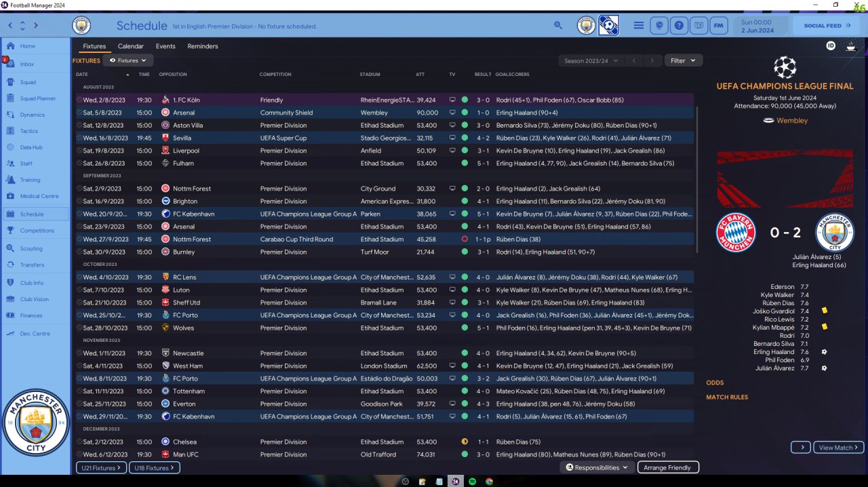Open the Responsibilities dropdown
This screenshot has width=868, height=487.
pos(597,467)
